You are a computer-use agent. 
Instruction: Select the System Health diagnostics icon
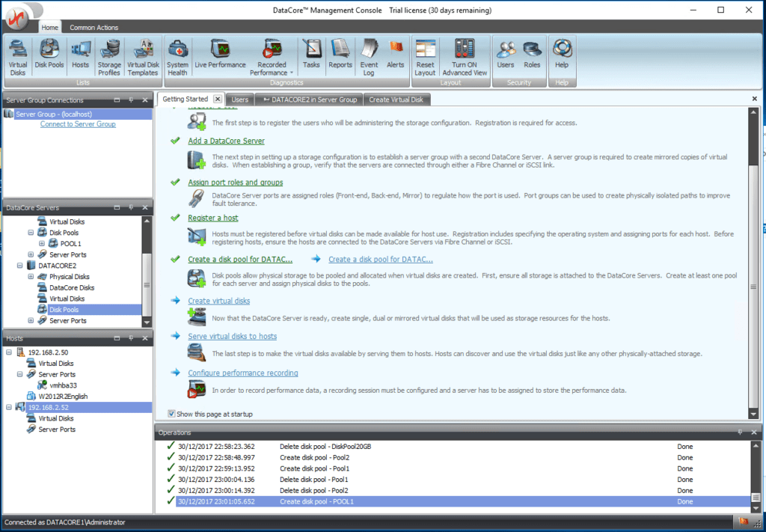point(177,56)
